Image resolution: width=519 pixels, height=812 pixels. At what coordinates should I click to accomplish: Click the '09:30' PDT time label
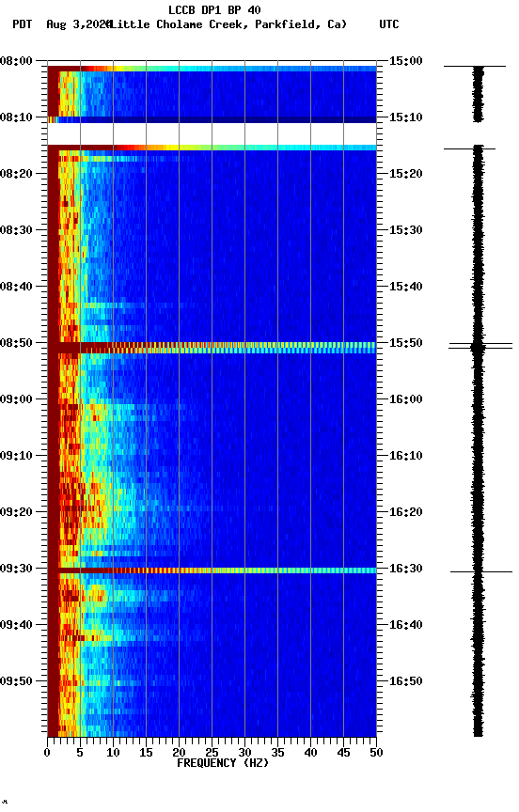tap(16, 569)
